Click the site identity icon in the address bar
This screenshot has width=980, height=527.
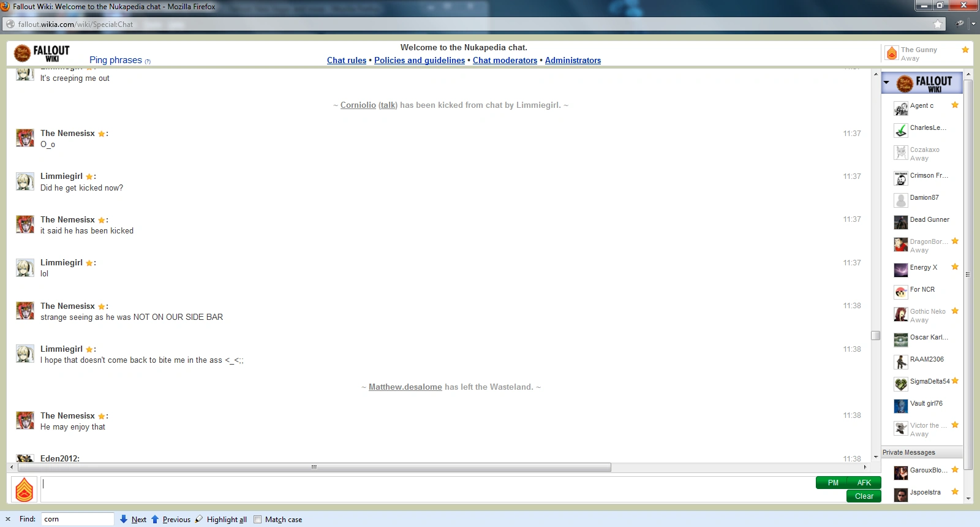click(10, 25)
